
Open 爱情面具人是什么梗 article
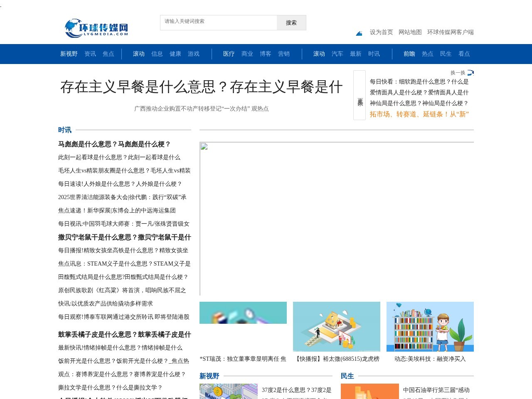(x=419, y=92)
